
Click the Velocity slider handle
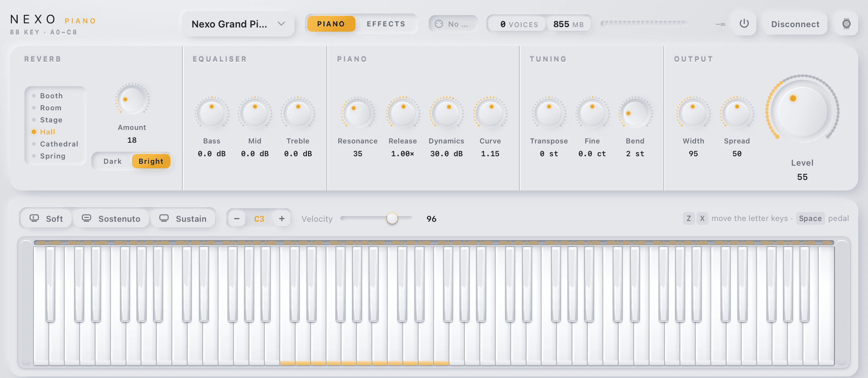click(392, 218)
